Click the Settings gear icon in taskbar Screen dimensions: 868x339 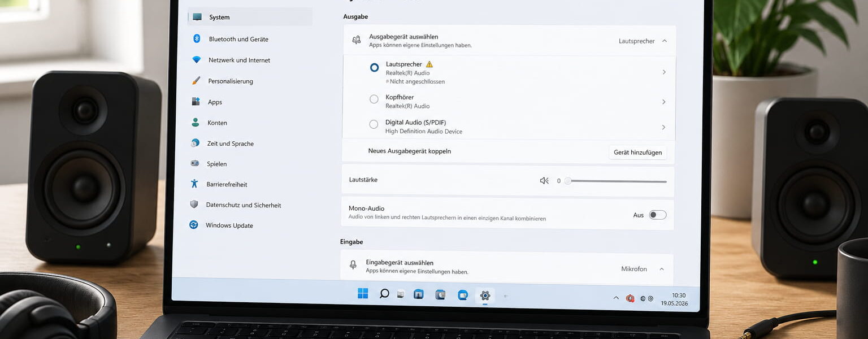tap(485, 295)
